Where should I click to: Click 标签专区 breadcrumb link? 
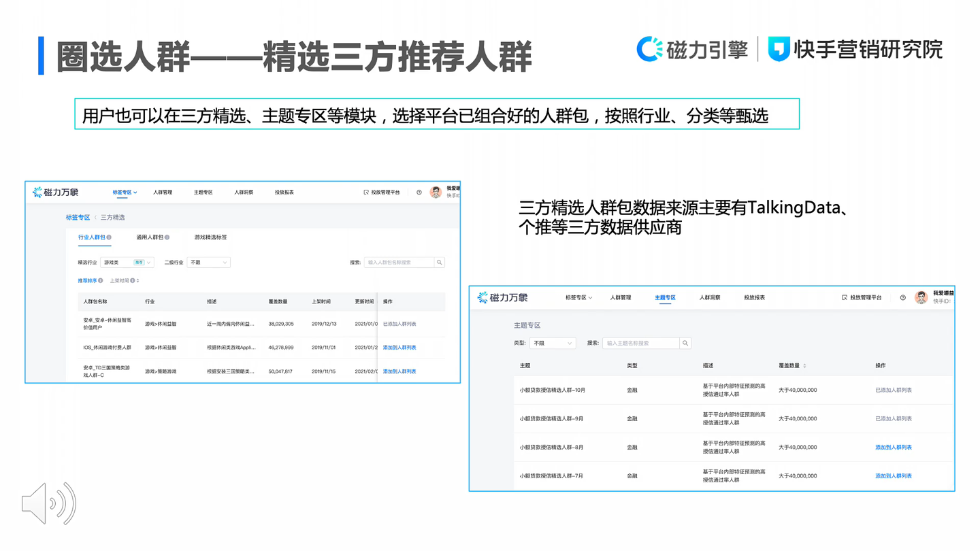click(78, 218)
